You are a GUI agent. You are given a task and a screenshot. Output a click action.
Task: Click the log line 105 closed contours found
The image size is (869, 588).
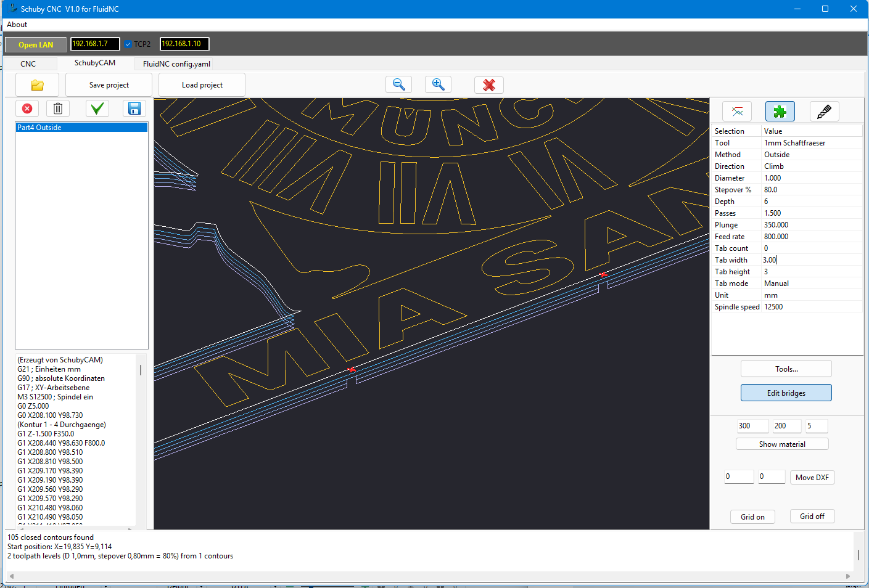click(51, 537)
